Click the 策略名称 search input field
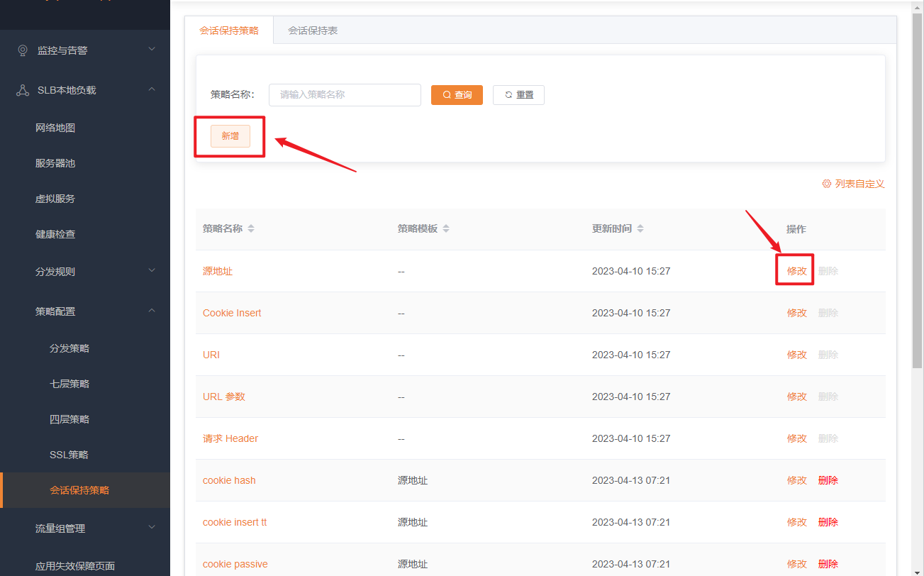 tap(345, 95)
